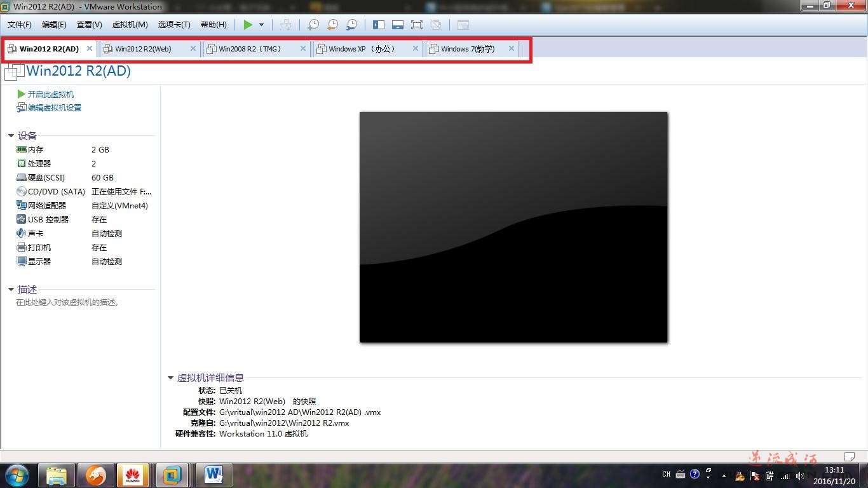Click the volume speaker tray icon
Viewport: 868px width, 488px height.
(799, 475)
